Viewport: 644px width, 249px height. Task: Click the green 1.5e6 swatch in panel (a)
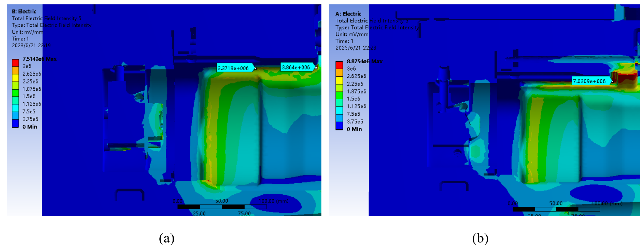pos(15,93)
